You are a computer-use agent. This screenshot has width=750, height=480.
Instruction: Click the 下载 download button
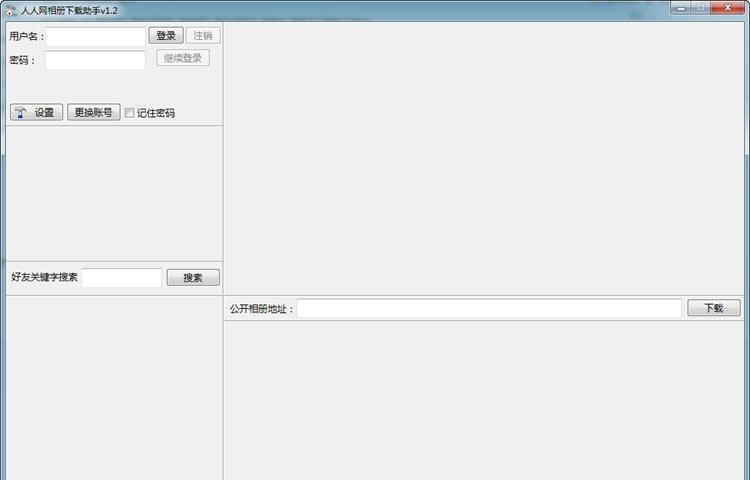714,308
